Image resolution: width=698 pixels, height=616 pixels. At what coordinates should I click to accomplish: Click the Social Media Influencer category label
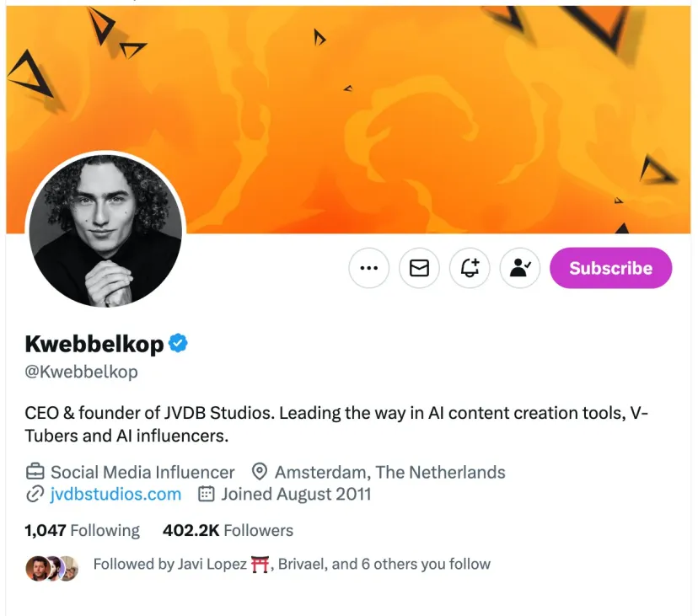pyautogui.click(x=142, y=472)
